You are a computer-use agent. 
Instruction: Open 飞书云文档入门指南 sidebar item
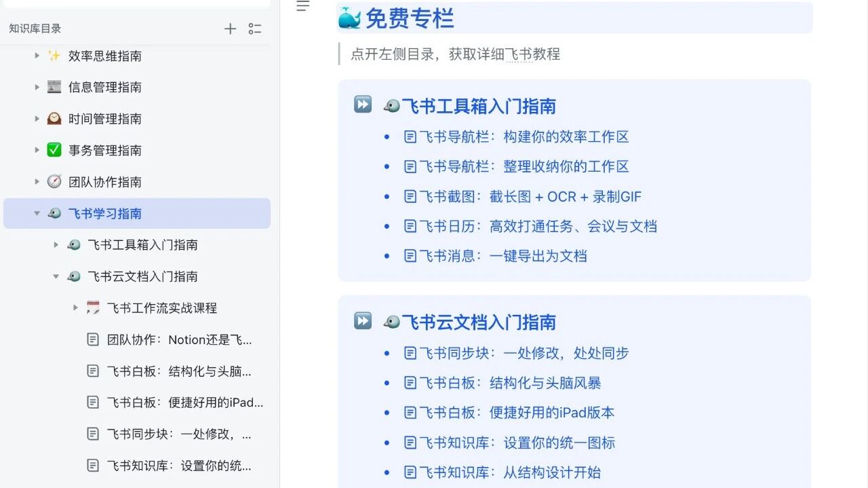pyautogui.click(x=142, y=276)
